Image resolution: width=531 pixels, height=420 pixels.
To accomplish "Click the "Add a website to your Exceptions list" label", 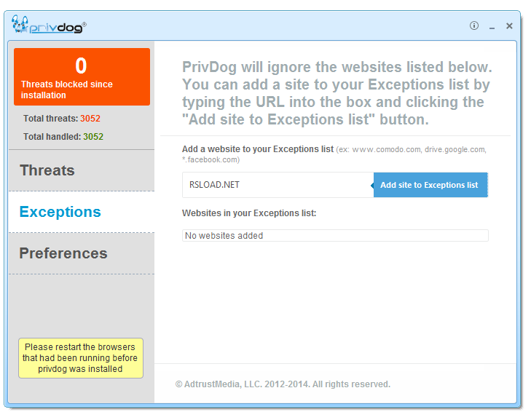I will pyautogui.click(x=258, y=149).
